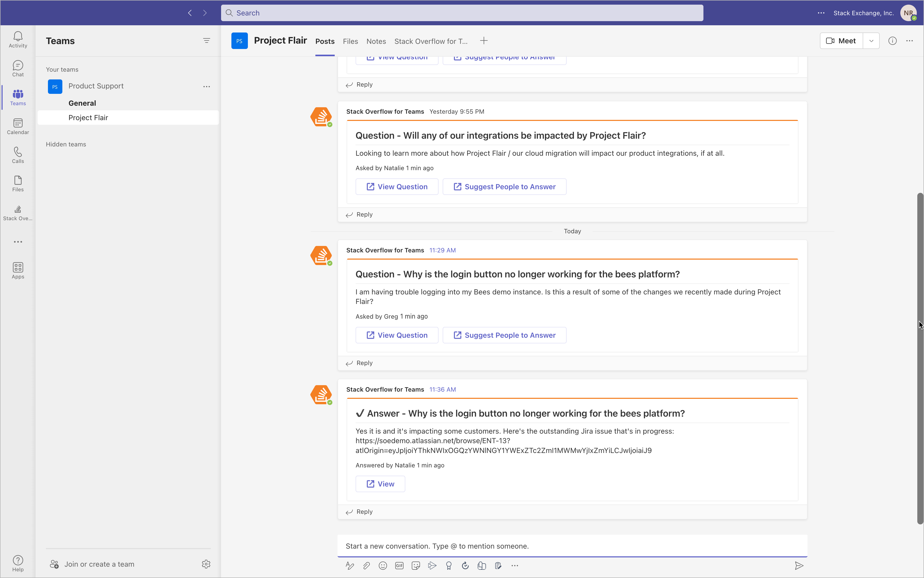Open the filter teams icon

point(206,40)
